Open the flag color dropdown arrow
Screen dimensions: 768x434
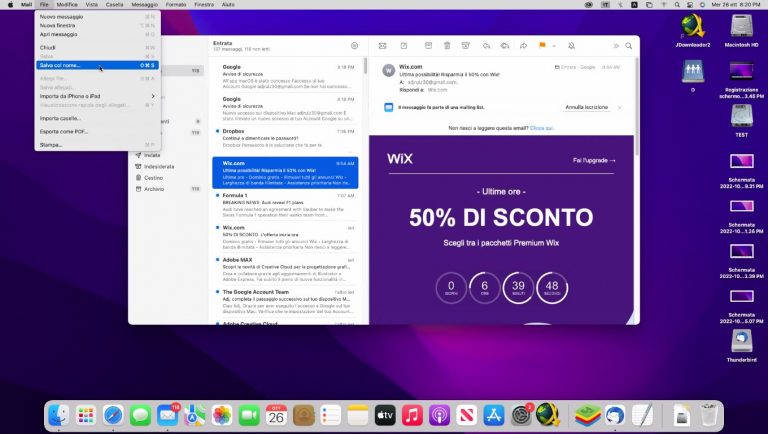coord(554,46)
